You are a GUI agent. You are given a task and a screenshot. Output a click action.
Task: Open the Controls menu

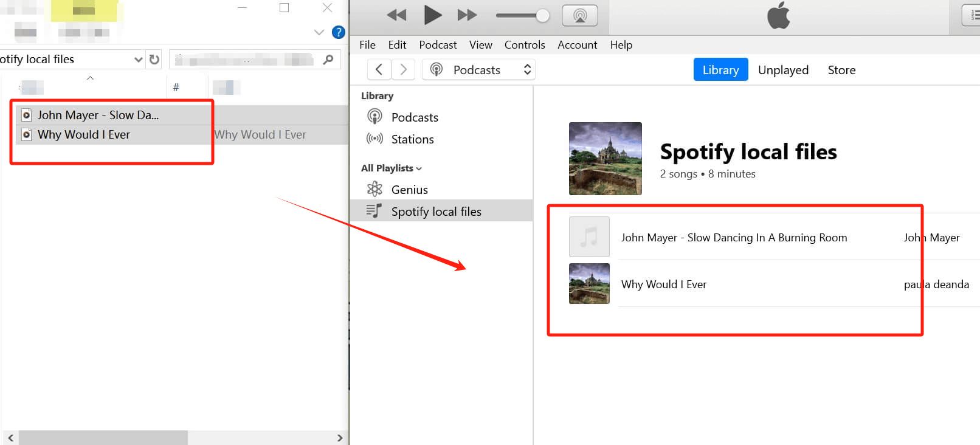pyautogui.click(x=525, y=45)
